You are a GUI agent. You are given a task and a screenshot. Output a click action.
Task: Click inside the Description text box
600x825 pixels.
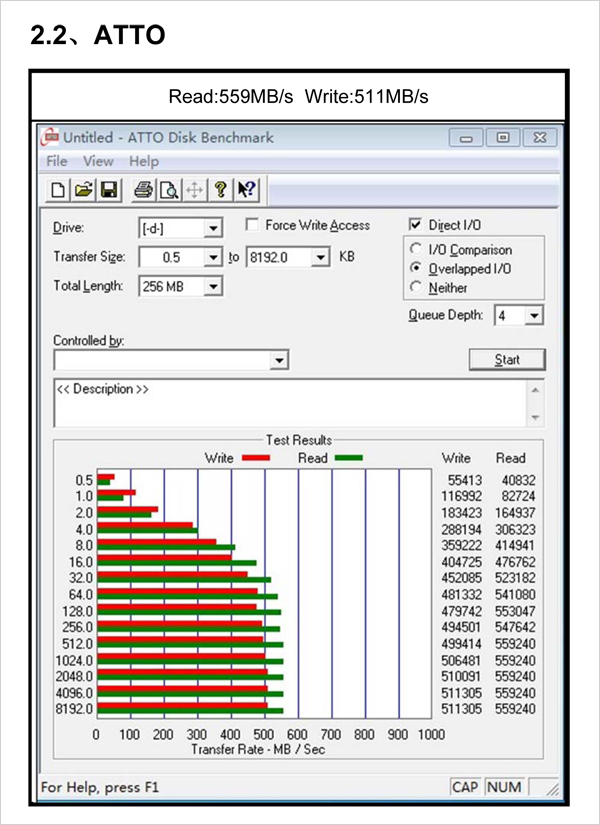[291, 403]
